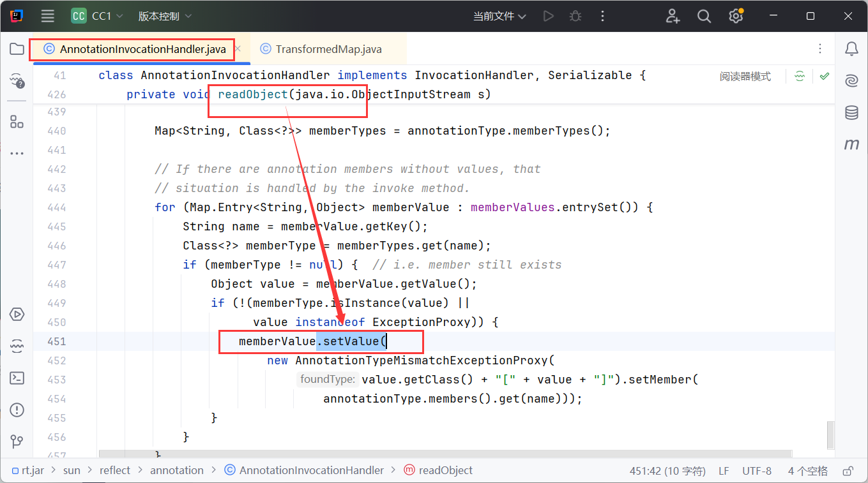Expand the 当前文件 run configuration dropdown

click(499, 17)
